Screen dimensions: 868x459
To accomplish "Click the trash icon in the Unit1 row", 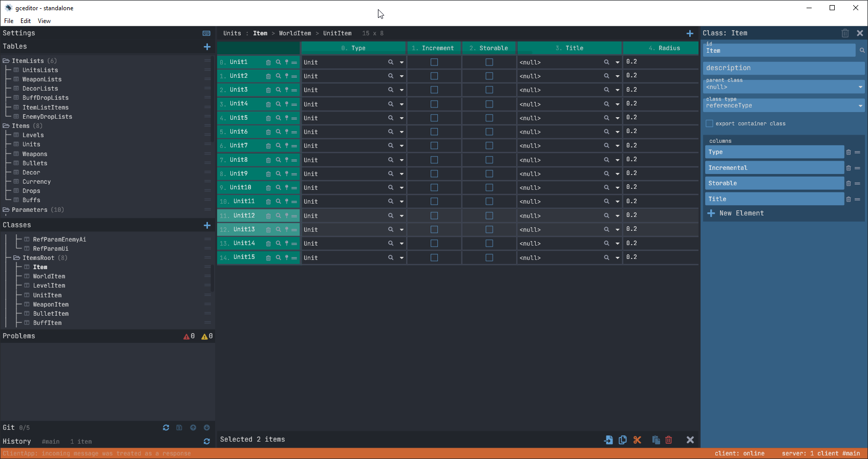I will tap(268, 62).
